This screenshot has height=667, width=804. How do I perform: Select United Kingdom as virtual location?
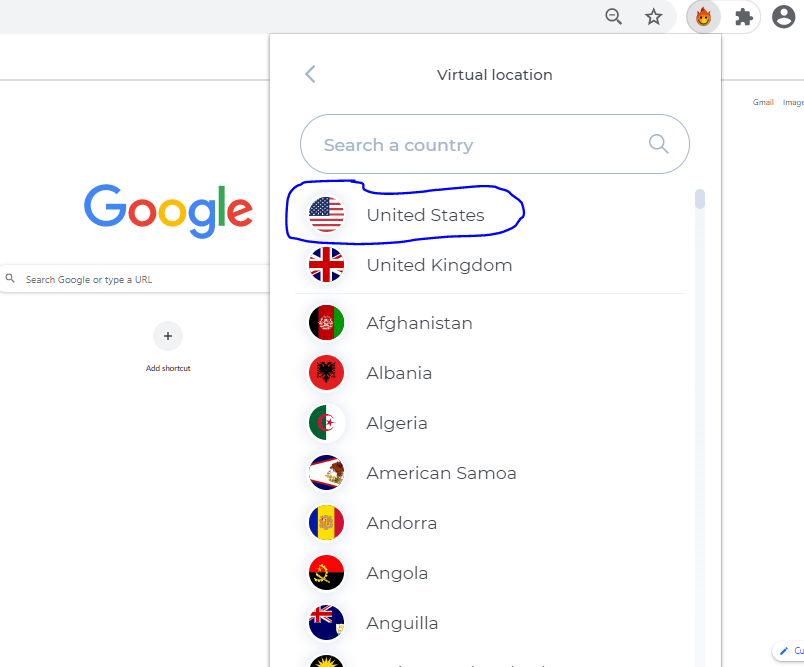point(439,265)
